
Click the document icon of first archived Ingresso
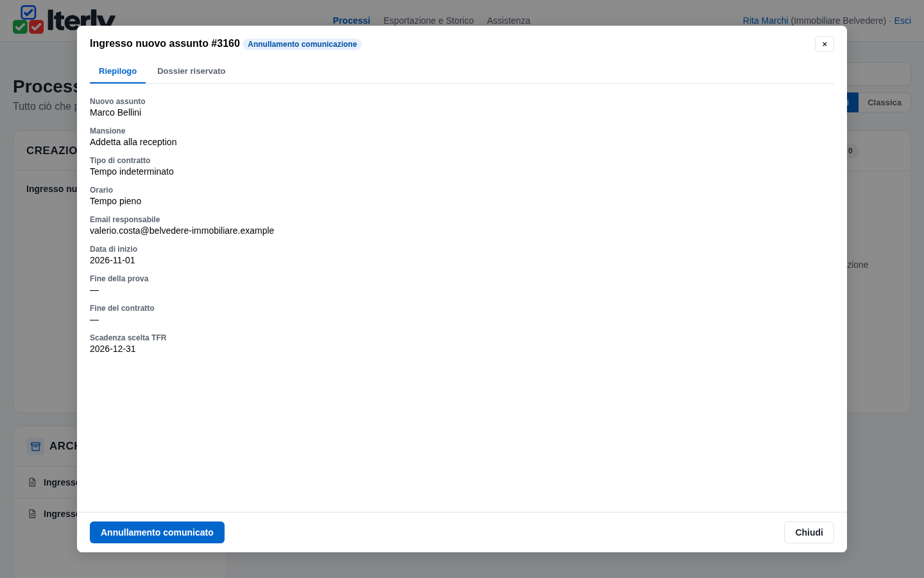pyautogui.click(x=32, y=482)
